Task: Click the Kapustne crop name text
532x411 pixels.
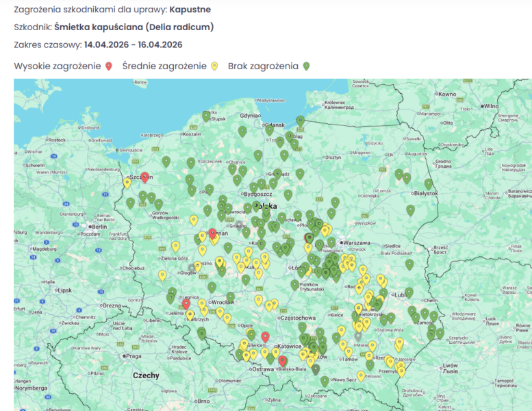Action: (x=192, y=10)
